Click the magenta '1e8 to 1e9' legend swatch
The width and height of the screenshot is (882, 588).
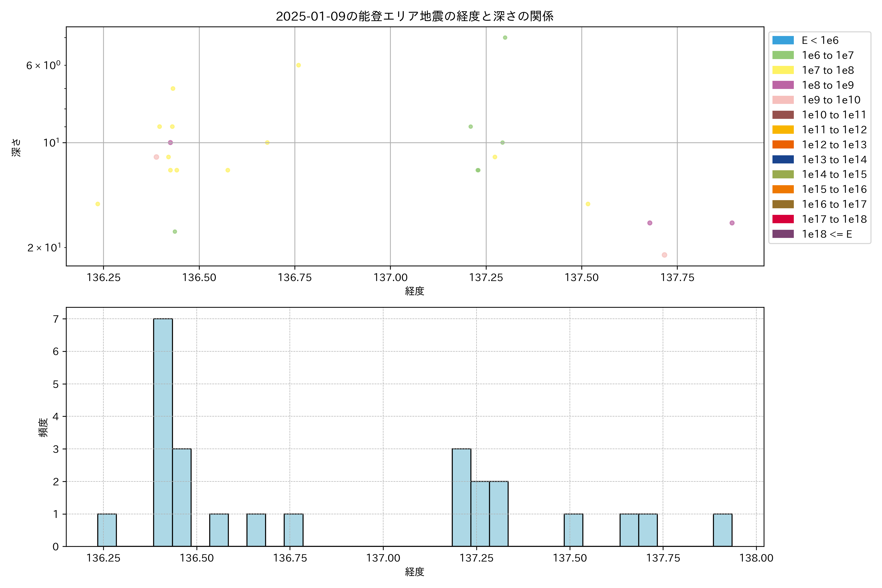click(783, 85)
